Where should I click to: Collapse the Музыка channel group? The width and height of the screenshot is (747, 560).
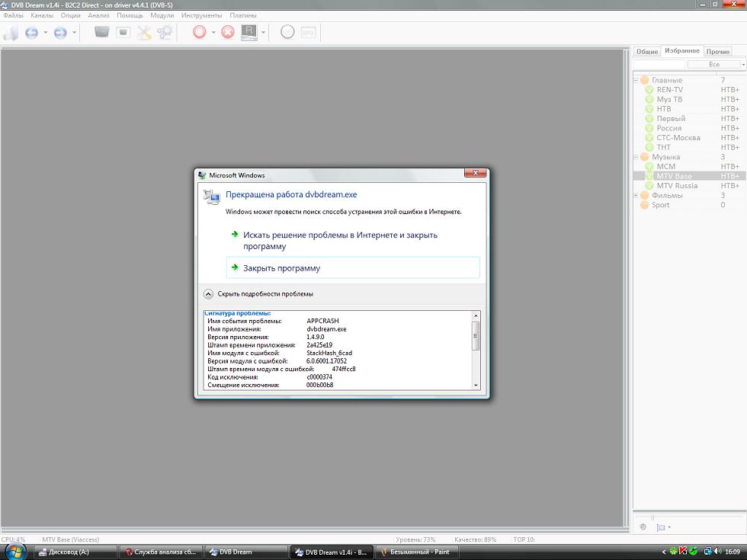(636, 157)
